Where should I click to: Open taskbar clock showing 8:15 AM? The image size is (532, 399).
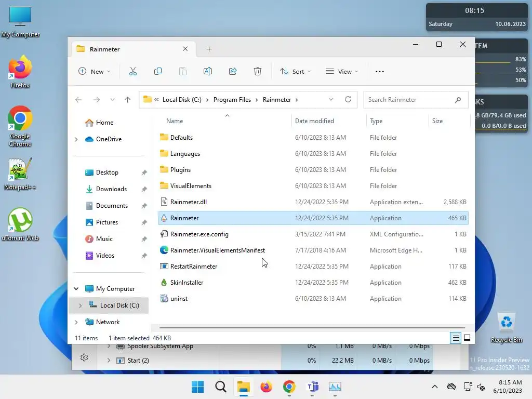[x=508, y=387]
